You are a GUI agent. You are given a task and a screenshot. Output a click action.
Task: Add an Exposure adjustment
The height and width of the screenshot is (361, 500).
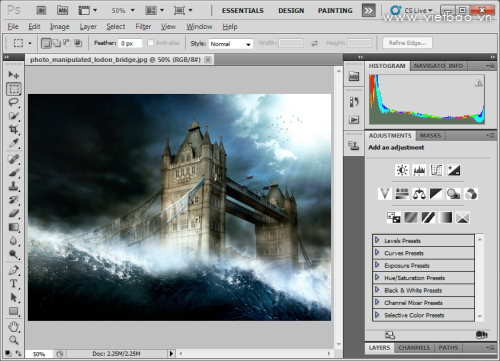coord(453,170)
